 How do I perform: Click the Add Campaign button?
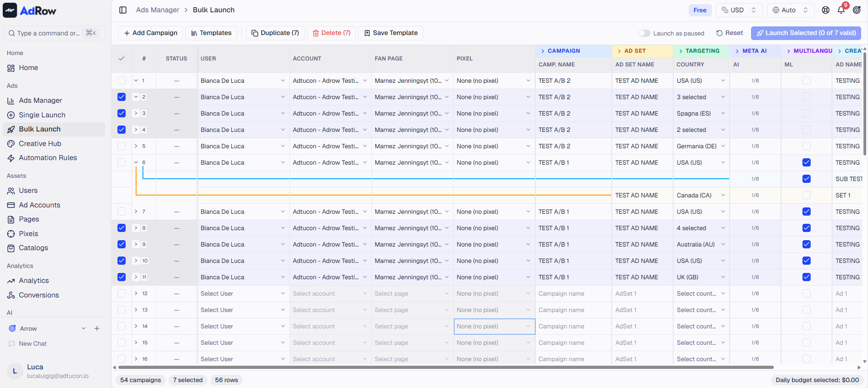(x=151, y=33)
